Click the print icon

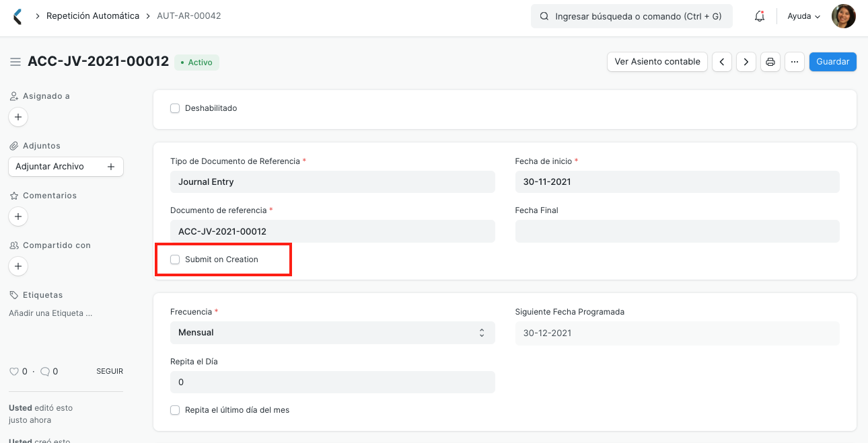tap(770, 62)
